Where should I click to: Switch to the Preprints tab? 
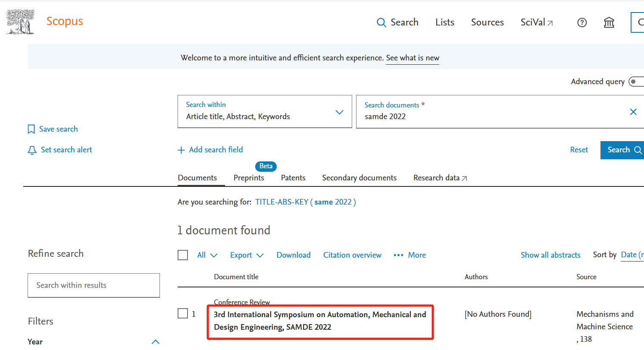coord(249,178)
